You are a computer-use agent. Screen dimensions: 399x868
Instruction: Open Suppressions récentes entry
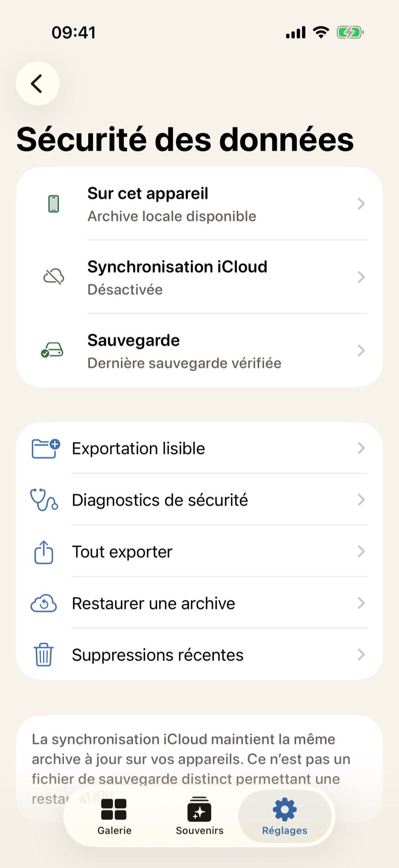point(199,655)
